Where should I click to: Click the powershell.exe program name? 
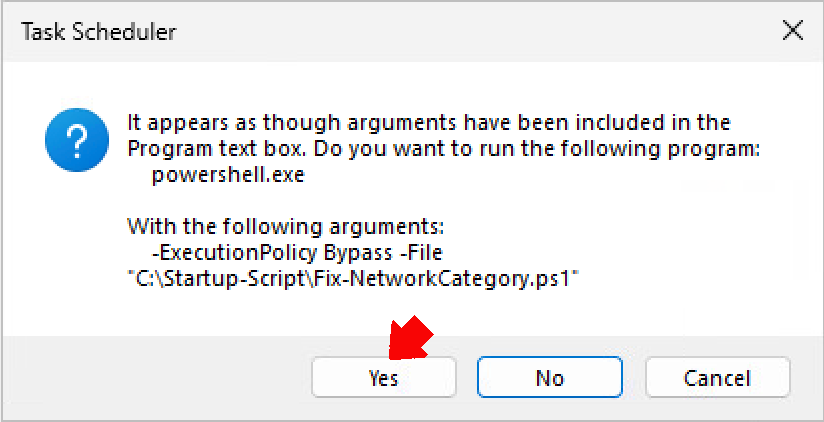pos(228,175)
